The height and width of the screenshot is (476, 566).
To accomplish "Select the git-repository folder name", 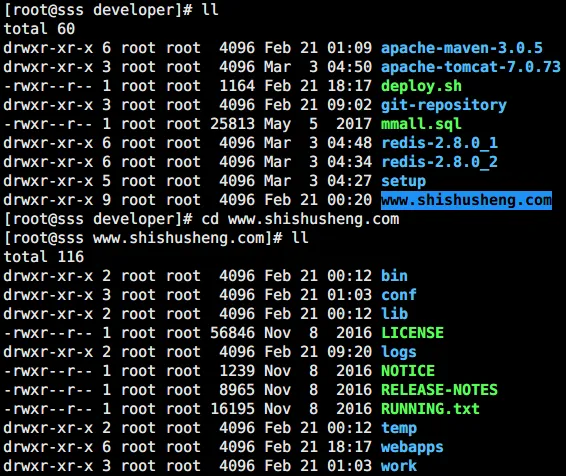I will click(444, 105).
